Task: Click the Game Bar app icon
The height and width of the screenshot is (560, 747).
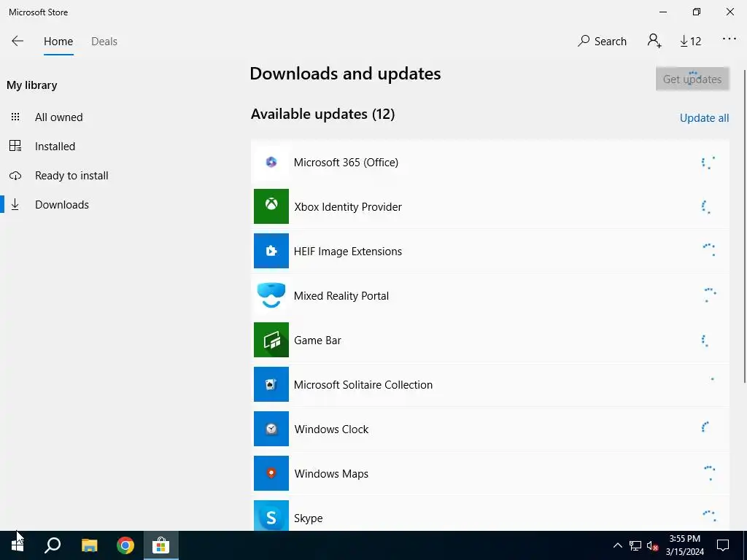Action: 271,340
